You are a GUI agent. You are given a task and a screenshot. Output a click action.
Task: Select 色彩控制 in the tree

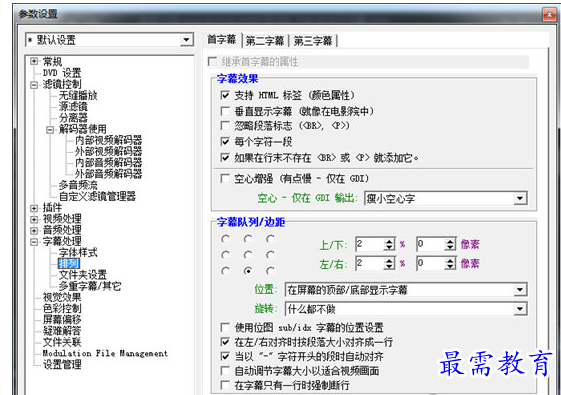pos(62,308)
